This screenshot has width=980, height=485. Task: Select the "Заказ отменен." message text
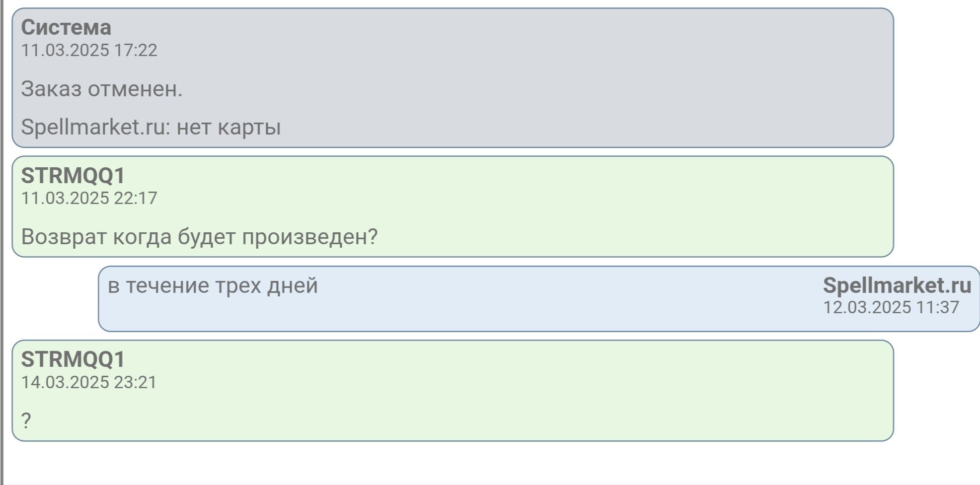pyautogui.click(x=102, y=89)
